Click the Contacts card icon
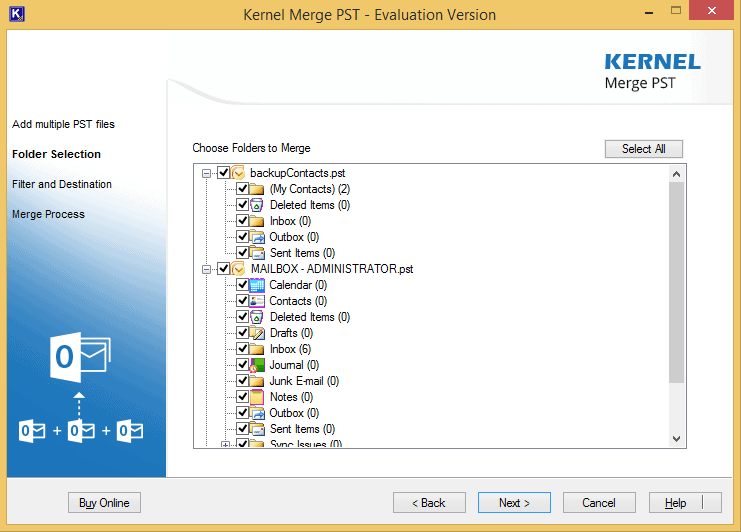741x532 pixels. coord(257,301)
